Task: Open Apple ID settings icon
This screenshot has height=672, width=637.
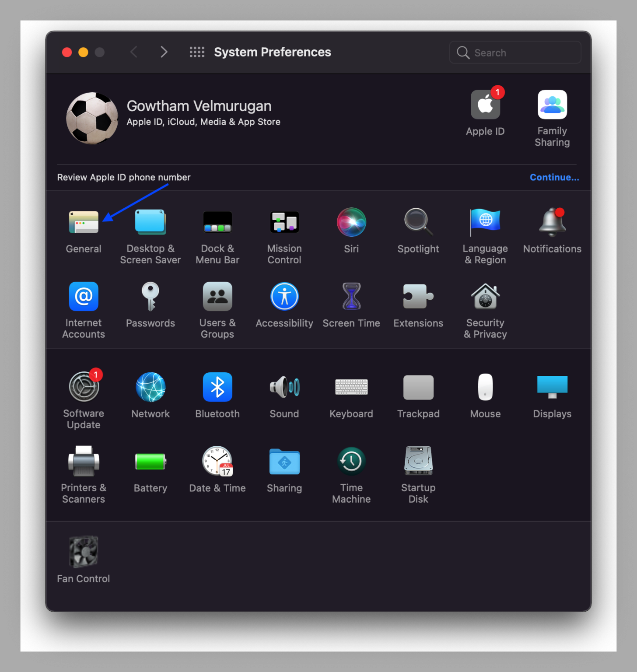Action: point(485,104)
